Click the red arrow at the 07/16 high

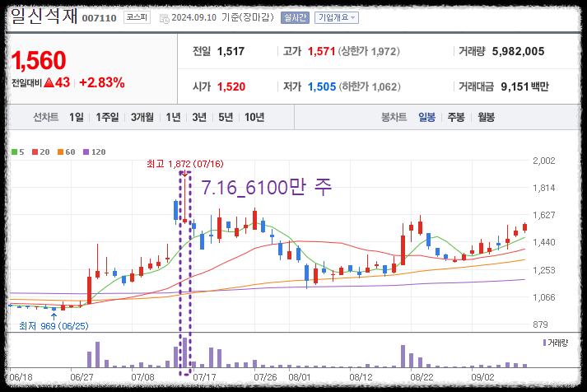point(184,173)
